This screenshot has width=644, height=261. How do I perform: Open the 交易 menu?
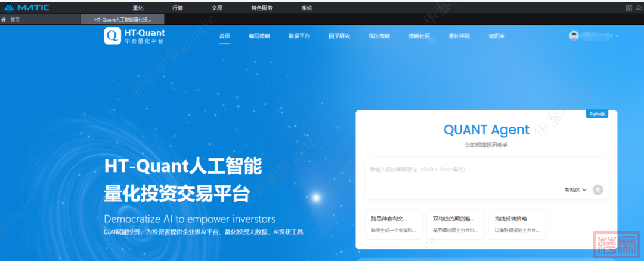217,8
